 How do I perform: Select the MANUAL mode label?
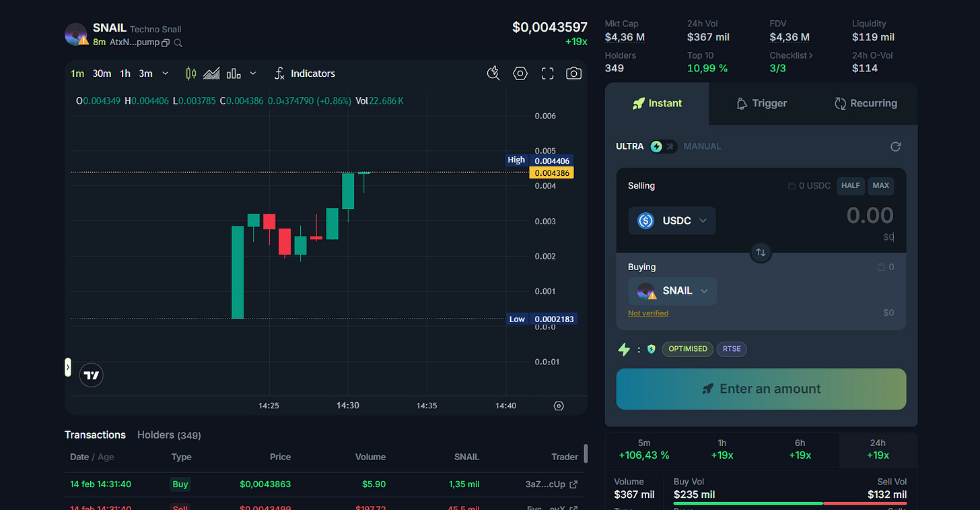702,146
